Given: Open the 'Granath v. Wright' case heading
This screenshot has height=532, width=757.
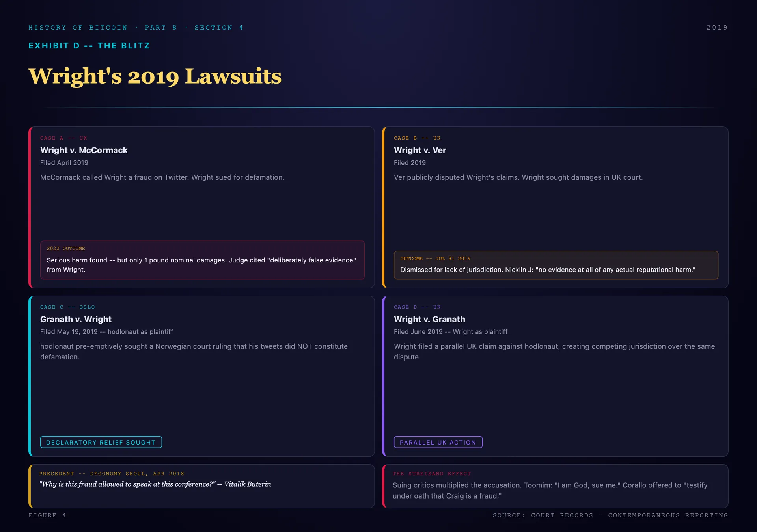Looking at the screenshot, I should (x=76, y=319).
